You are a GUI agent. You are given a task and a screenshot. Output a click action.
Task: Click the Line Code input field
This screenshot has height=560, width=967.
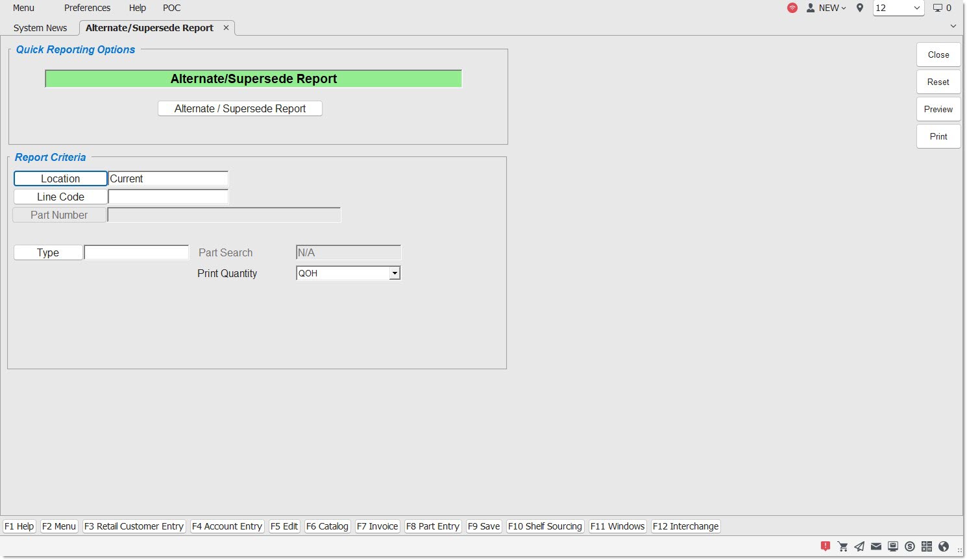point(168,197)
